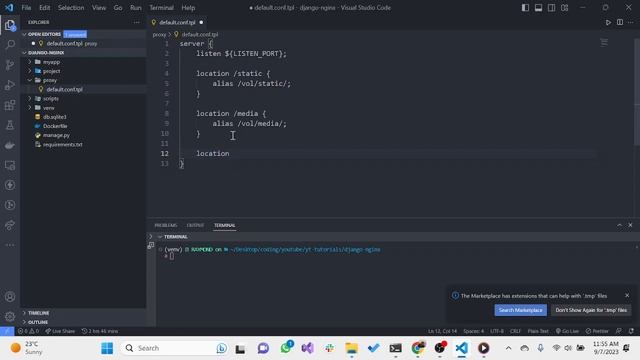Screen dimensions: 640x360
Task: Open the Windows Start menu
Action: pyautogui.click(x=107, y=348)
